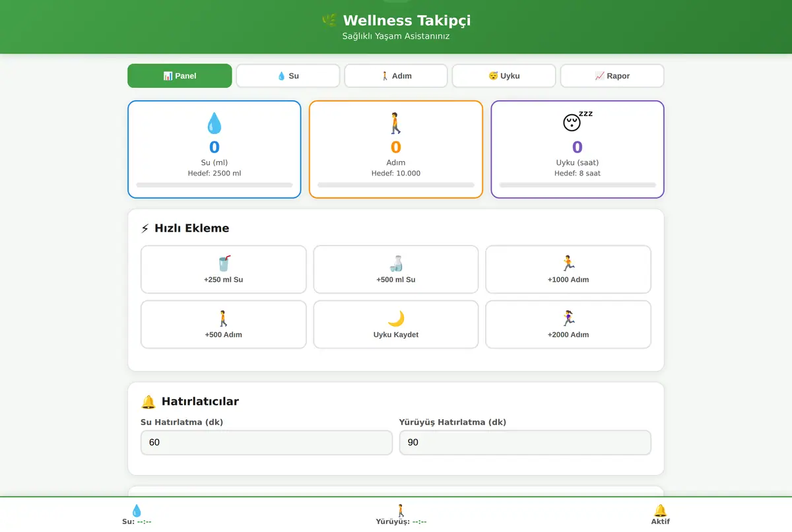Click the bottle icon above +500 ml Su
This screenshot has height=532, width=792.
(396, 263)
